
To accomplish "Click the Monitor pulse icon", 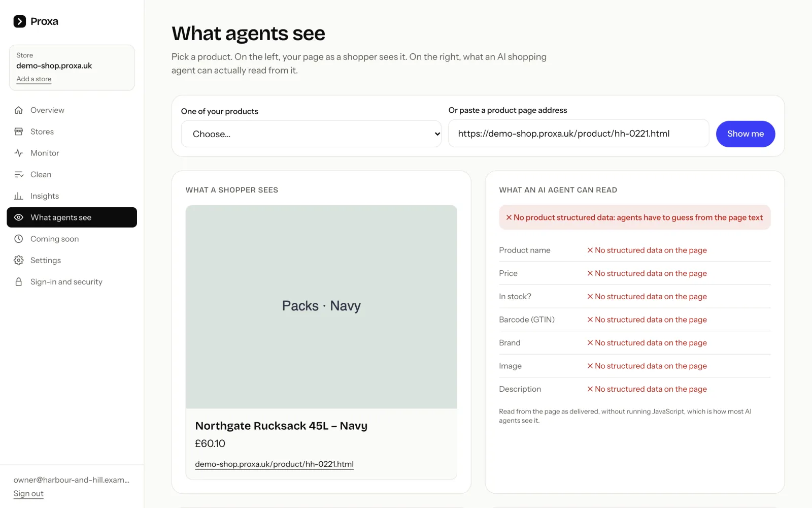I will [19, 153].
